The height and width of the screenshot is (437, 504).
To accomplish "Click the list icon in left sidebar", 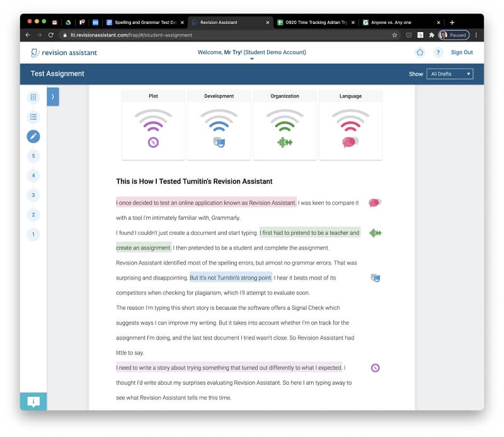I will tap(33, 116).
